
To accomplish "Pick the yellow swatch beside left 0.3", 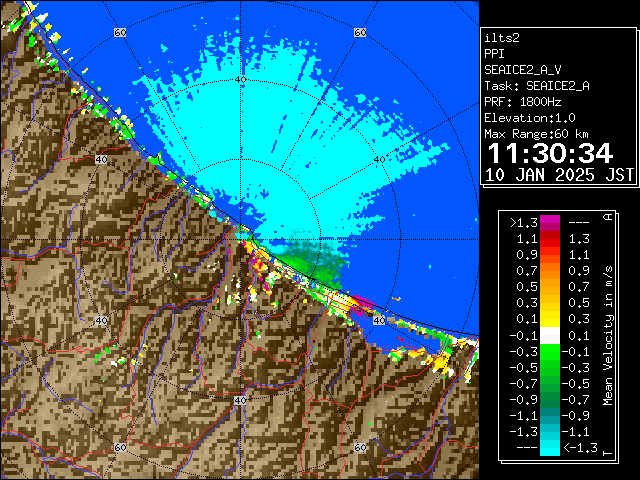I will tap(550, 303).
